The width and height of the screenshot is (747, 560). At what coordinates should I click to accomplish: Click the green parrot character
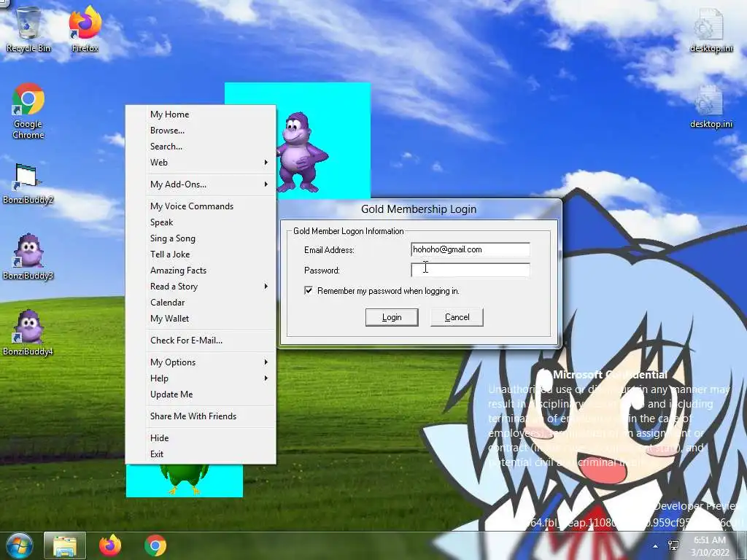coord(184,480)
